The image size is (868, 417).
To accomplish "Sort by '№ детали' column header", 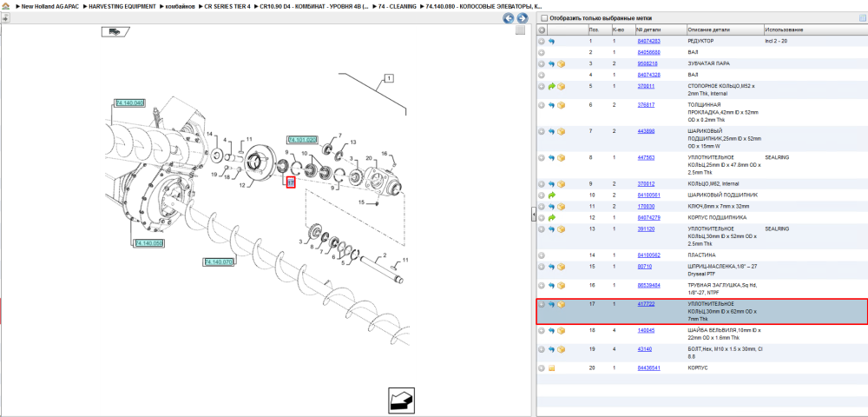I will pos(660,30).
